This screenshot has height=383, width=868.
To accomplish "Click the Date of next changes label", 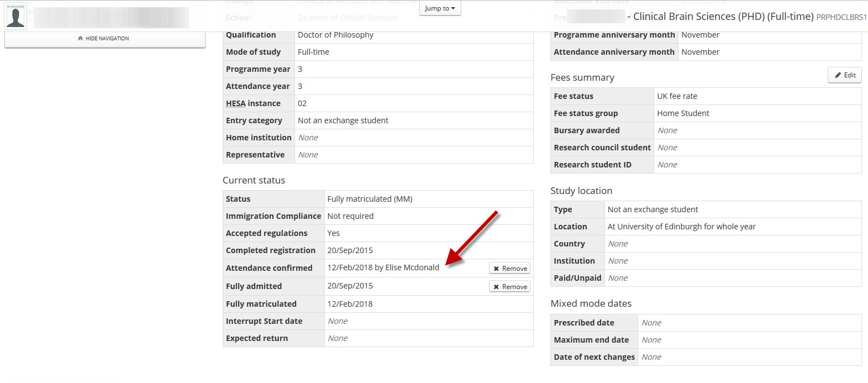I will (594, 357).
